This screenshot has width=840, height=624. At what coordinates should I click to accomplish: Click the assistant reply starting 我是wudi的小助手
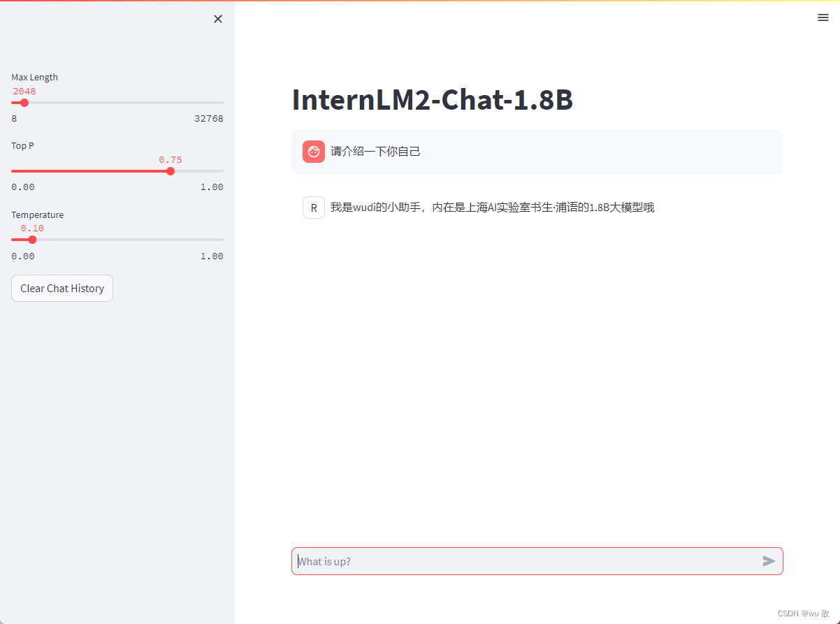click(493, 208)
